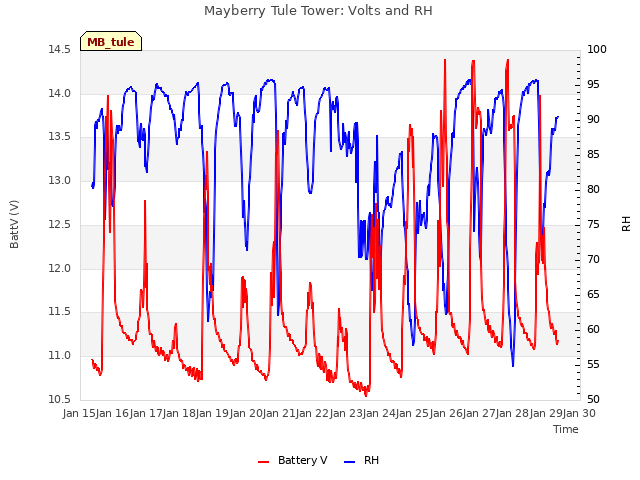This screenshot has height=480, width=640.
Task: Click the 12.0 tick label on left axis
Action: pos(59,268)
